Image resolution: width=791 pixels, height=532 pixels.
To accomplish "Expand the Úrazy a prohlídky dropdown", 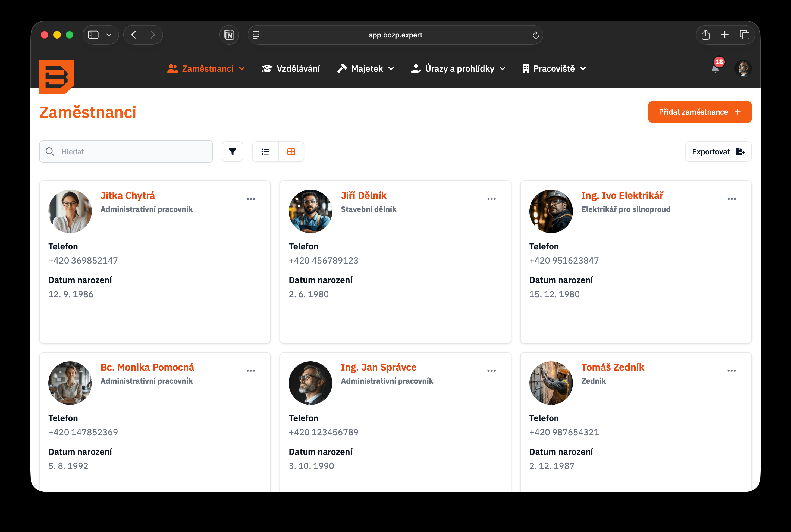I will 459,68.
